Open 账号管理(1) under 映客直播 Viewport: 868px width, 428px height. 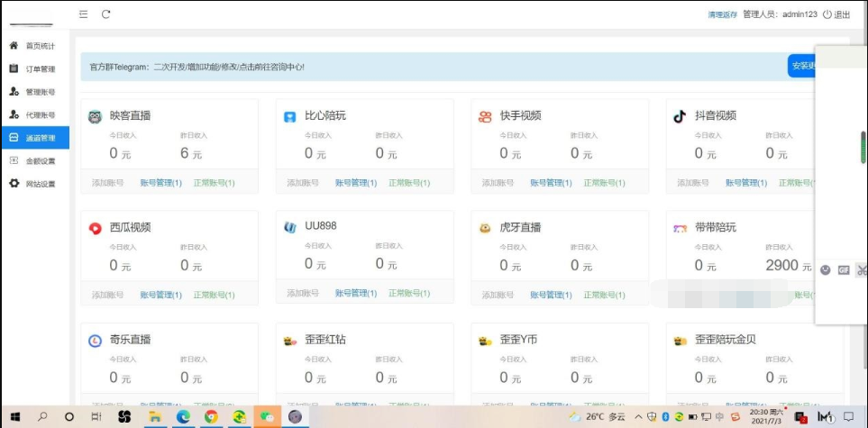(x=160, y=183)
